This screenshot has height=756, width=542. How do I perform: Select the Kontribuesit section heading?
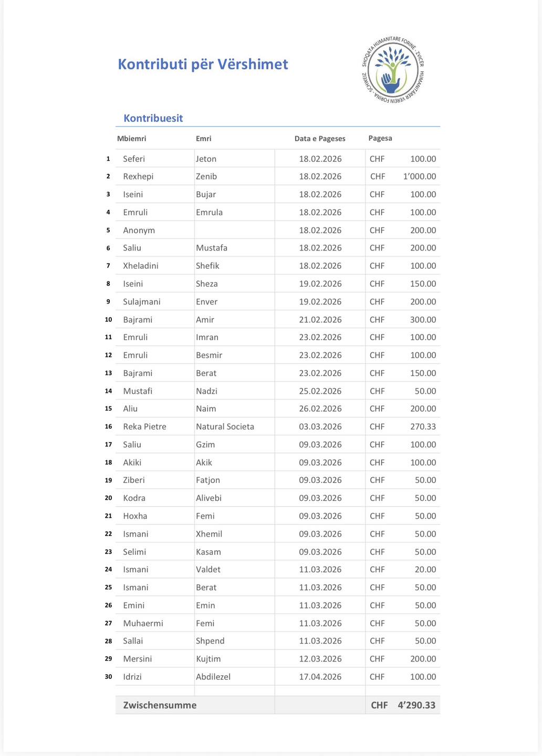pyautogui.click(x=153, y=118)
